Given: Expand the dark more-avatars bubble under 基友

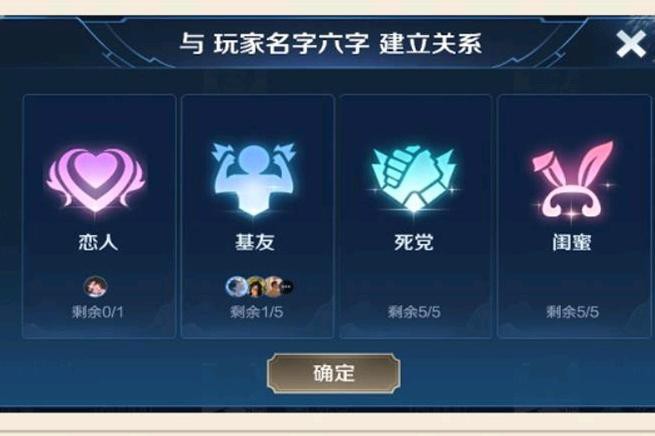Looking at the screenshot, I should point(287,287).
